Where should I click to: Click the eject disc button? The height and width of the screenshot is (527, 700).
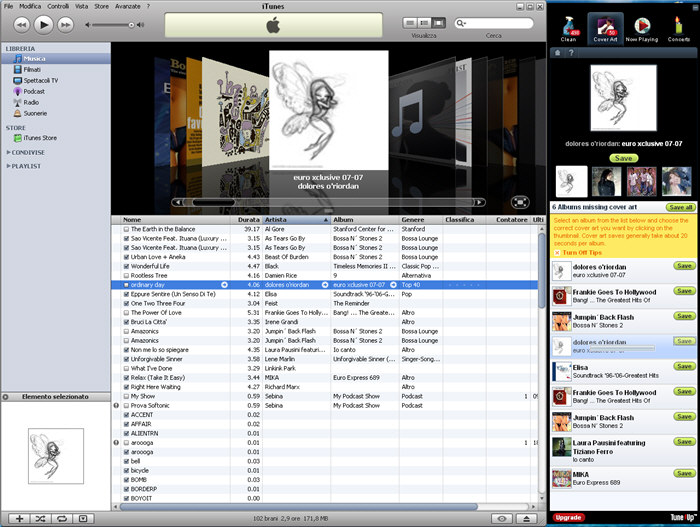[x=526, y=519]
